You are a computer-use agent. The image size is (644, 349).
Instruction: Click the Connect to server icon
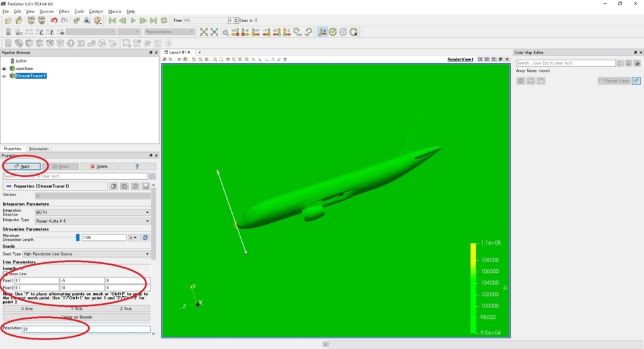pos(31,21)
